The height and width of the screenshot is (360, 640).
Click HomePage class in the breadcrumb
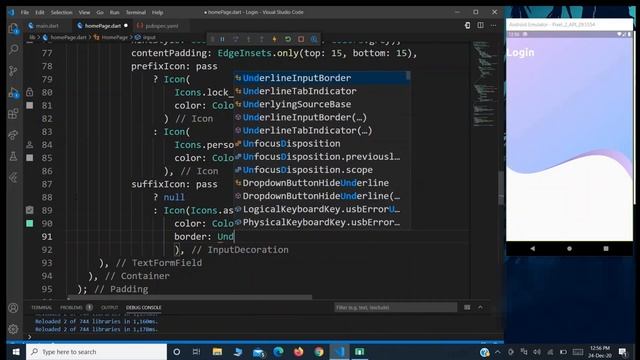[x=114, y=37]
